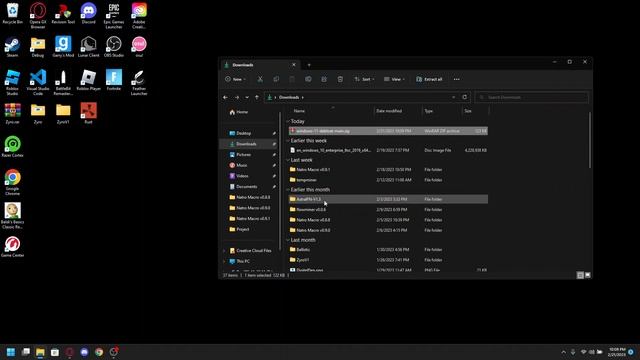
Task: Select the Disc Image File row
Action: click(x=388, y=150)
